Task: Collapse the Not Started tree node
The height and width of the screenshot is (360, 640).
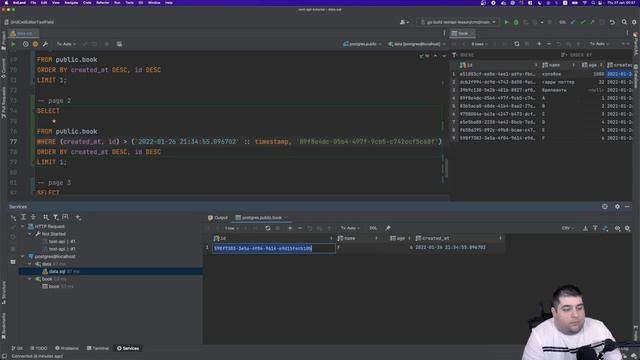Action: pos(30,234)
